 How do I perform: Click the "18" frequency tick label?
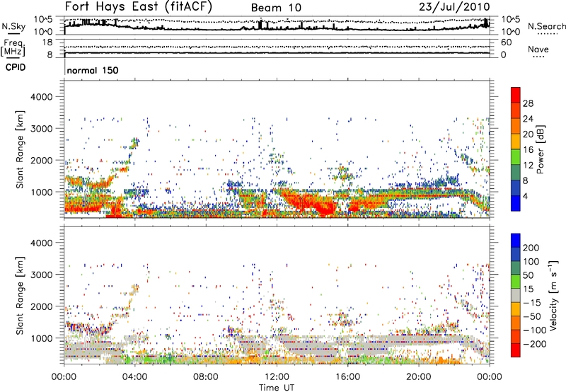[47, 42]
